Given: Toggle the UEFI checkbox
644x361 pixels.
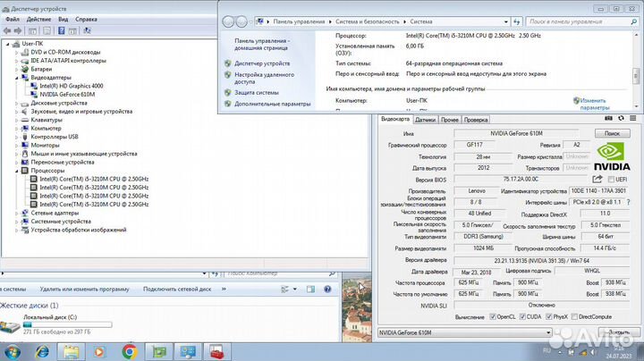Looking at the screenshot, I should [x=611, y=180].
